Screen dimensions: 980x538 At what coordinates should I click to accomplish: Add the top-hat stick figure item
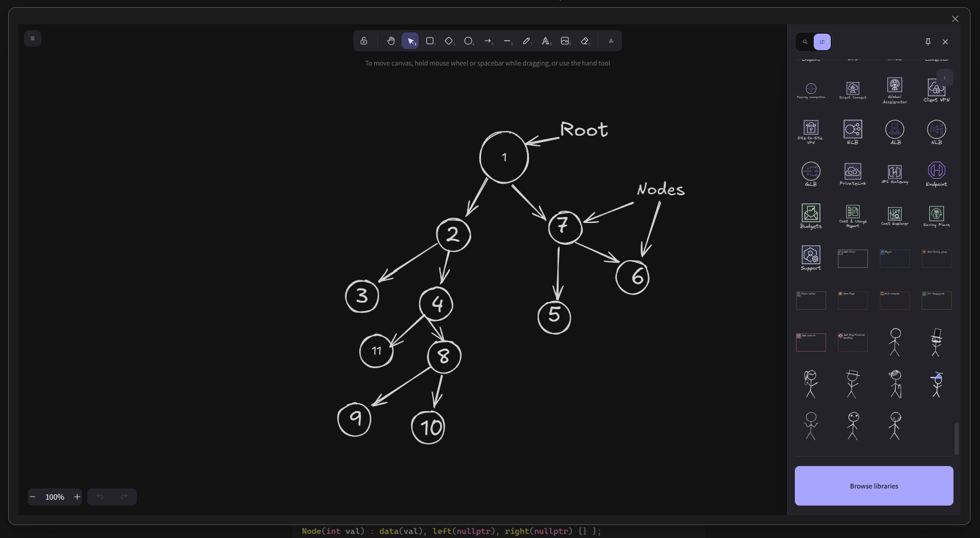click(936, 342)
